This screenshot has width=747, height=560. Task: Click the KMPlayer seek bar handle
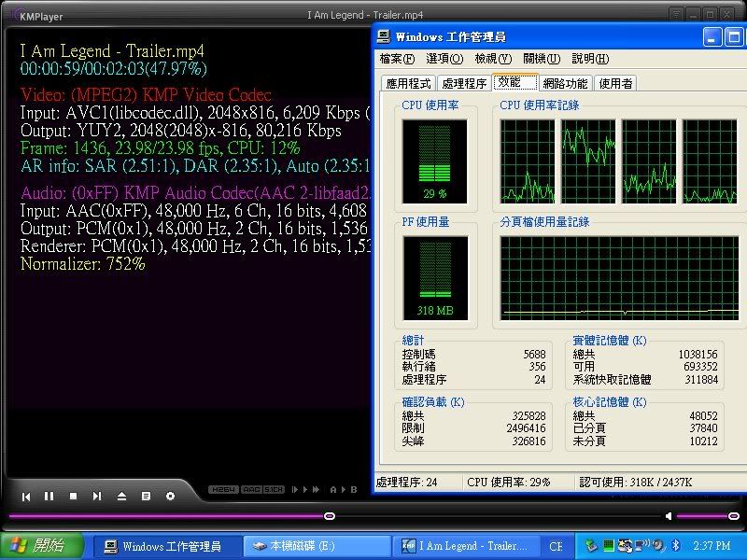pos(330,516)
